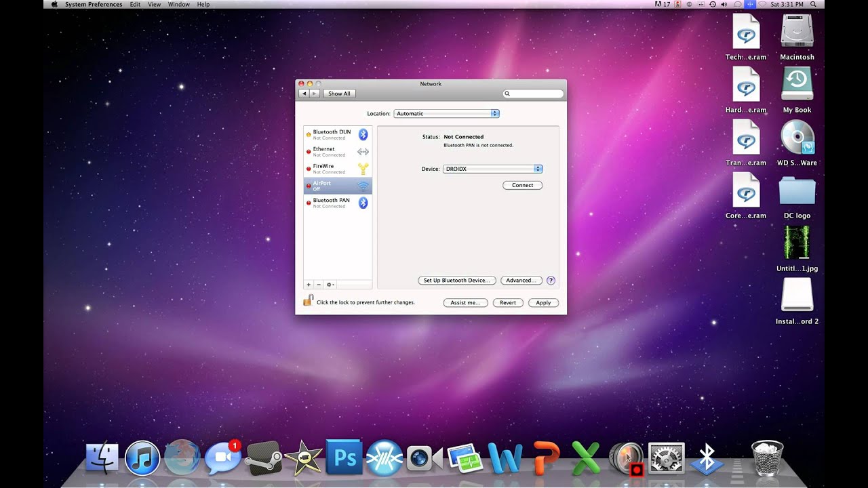Viewport: 868px width, 488px height.
Task: Launch Steam from the Dock
Action: pos(263,459)
